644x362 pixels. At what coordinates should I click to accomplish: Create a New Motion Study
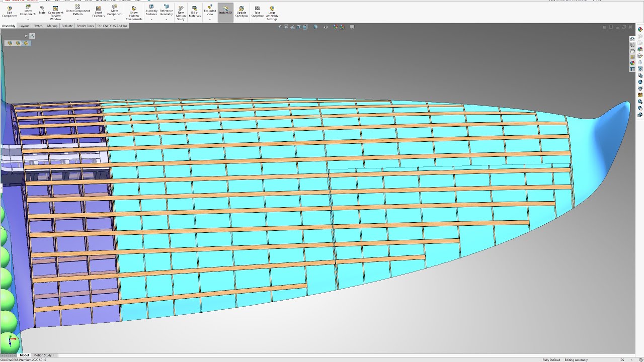[181, 13]
